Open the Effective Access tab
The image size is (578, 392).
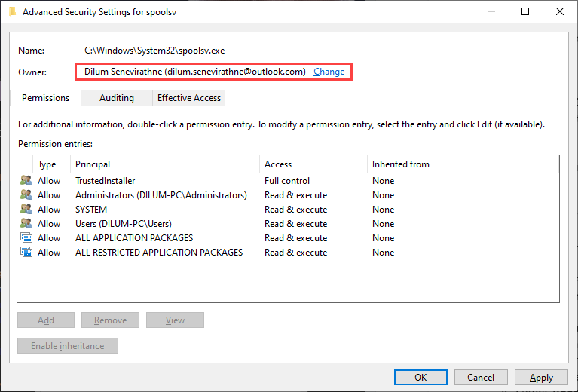[188, 98]
